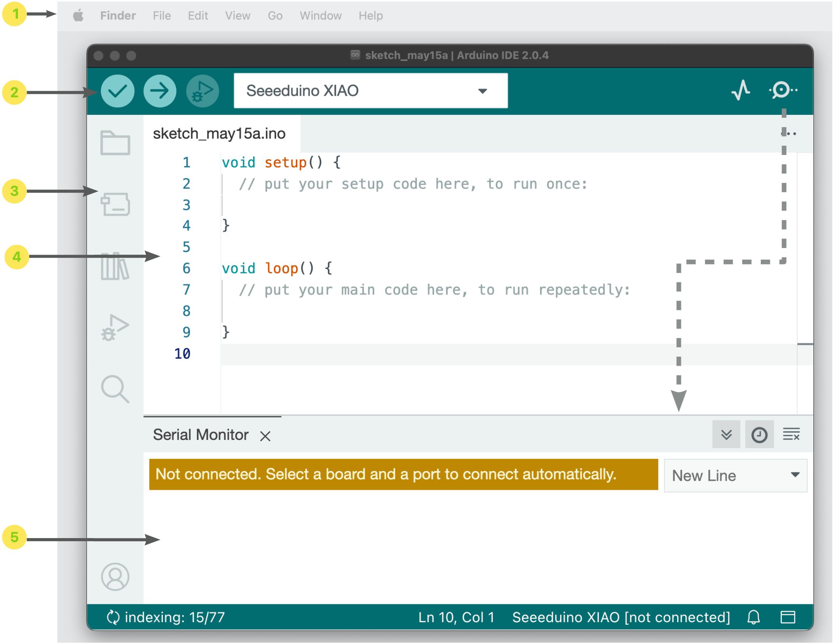Toggle autoscroll in Serial Monitor
This screenshot has height=644, width=834.
click(x=726, y=435)
